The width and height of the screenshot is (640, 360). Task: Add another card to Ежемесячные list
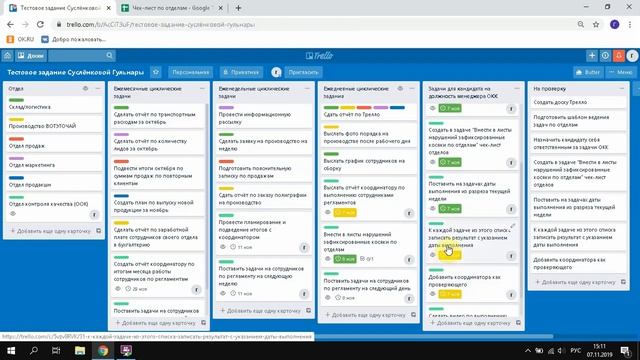[x=155, y=323]
